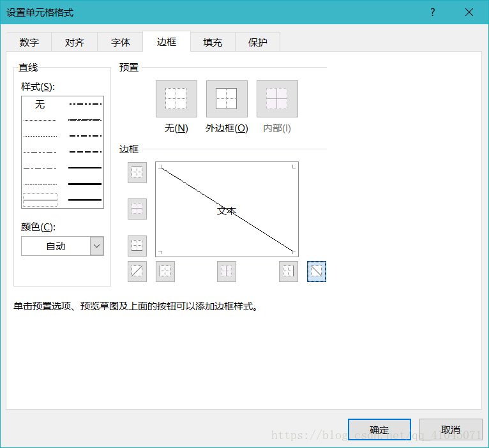Image resolution: width=489 pixels, height=448 pixels.
Task: Select the 无 line style
Action: 40,104
